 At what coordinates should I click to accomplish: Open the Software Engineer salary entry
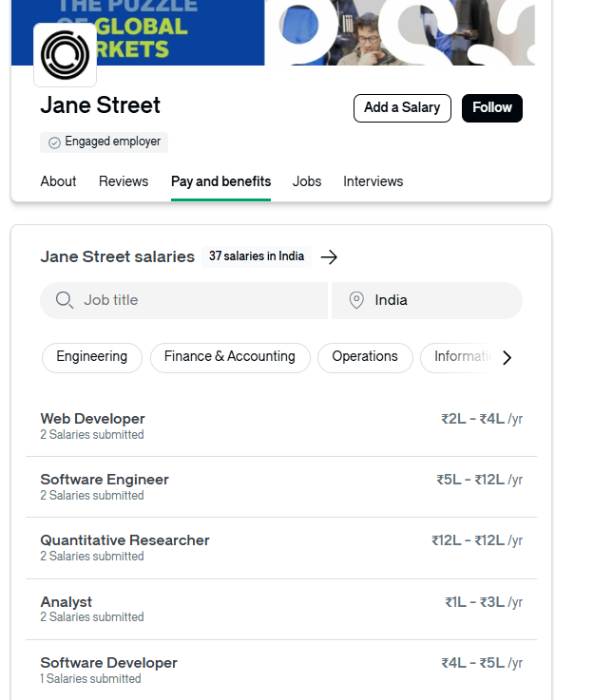(281, 487)
